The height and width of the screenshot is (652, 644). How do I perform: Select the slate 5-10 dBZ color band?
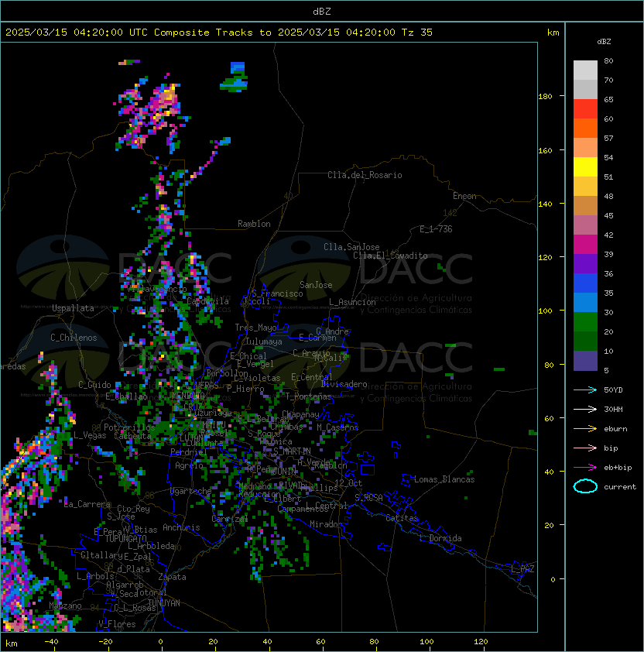(x=585, y=361)
